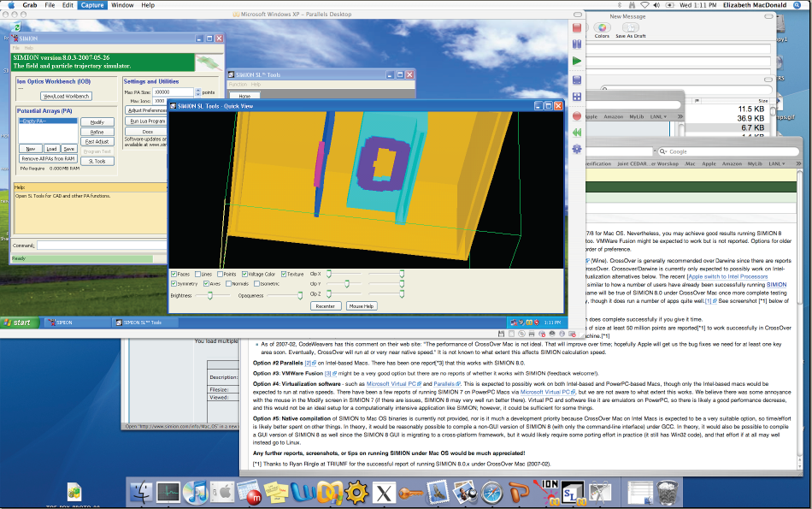Viewport: 812px width, 509px height.
Task: Enable the Isometric checkbox
Action: 257,284
